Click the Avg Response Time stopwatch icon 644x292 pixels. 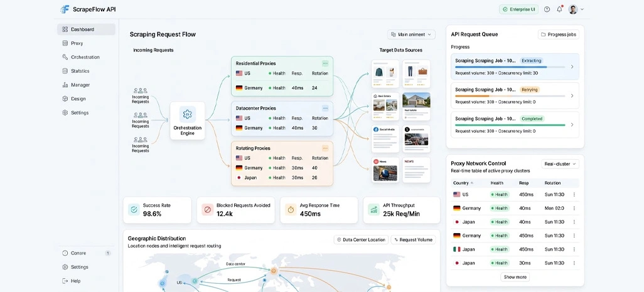291,209
